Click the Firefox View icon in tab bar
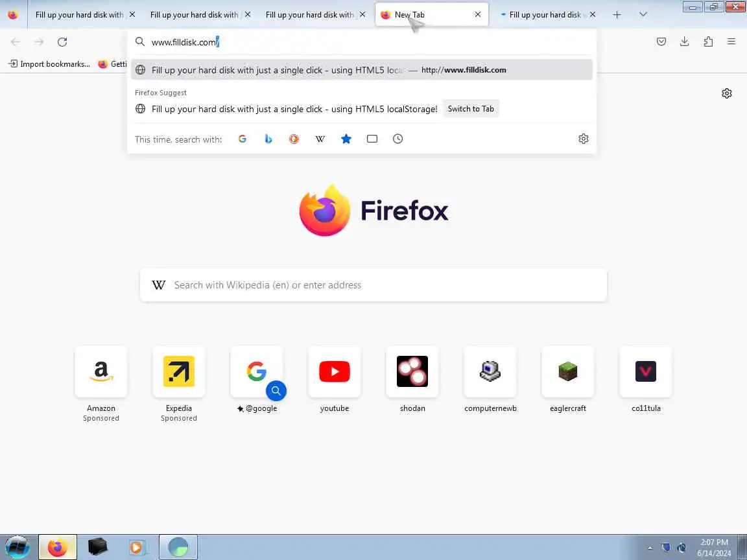 [x=13, y=15]
